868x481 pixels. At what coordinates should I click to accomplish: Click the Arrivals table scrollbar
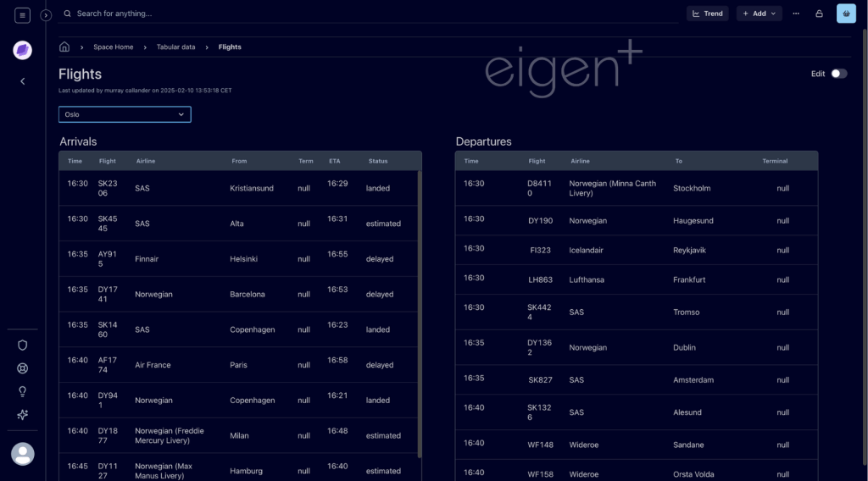(x=420, y=313)
